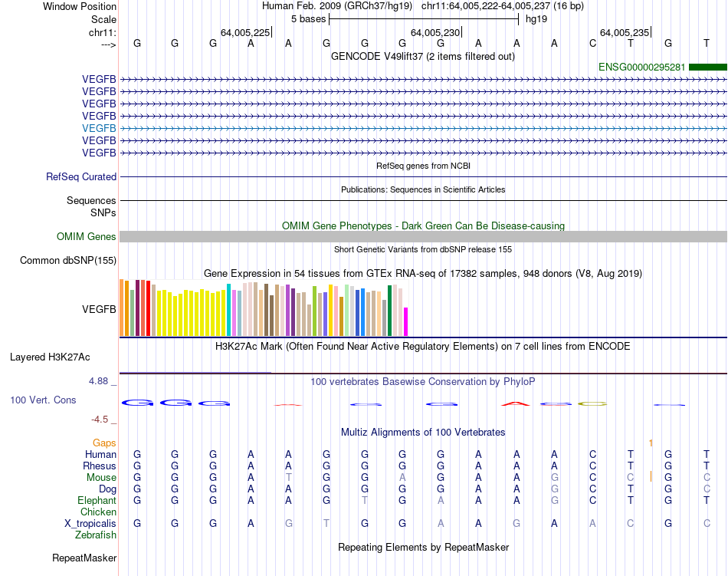Click the VEGFB label beside expression chart
The image size is (728, 576).
click(99, 309)
